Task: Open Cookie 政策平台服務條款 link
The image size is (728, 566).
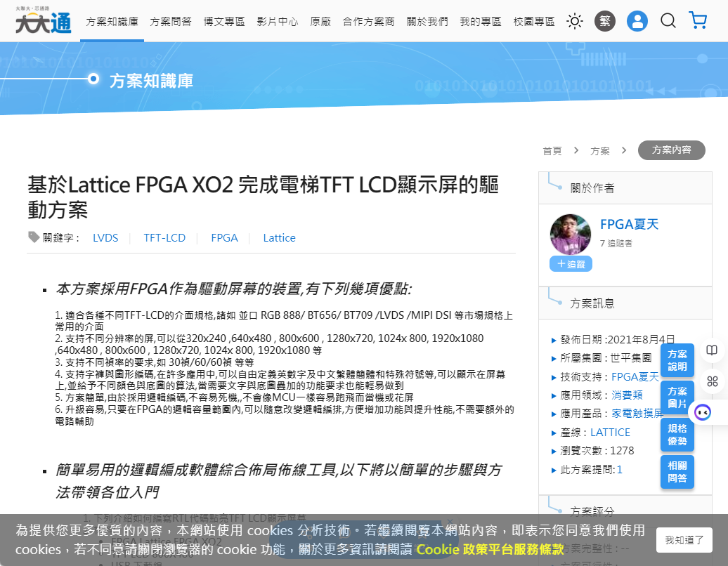Action: click(489, 549)
